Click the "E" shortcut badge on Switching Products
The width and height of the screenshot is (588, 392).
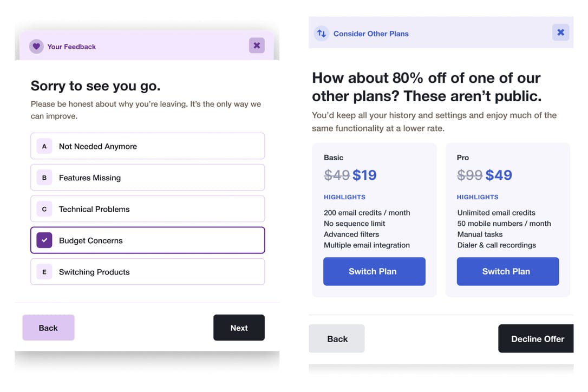click(x=44, y=271)
